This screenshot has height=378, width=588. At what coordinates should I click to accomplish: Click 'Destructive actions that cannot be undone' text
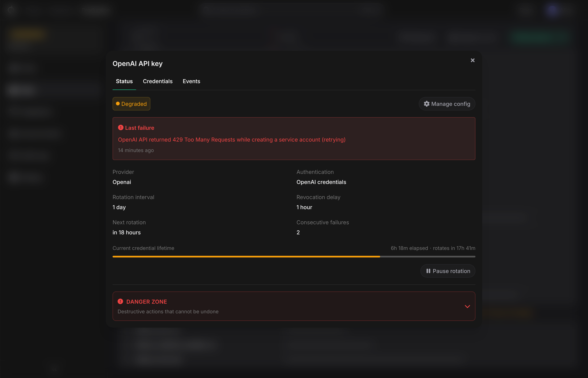pyautogui.click(x=168, y=311)
